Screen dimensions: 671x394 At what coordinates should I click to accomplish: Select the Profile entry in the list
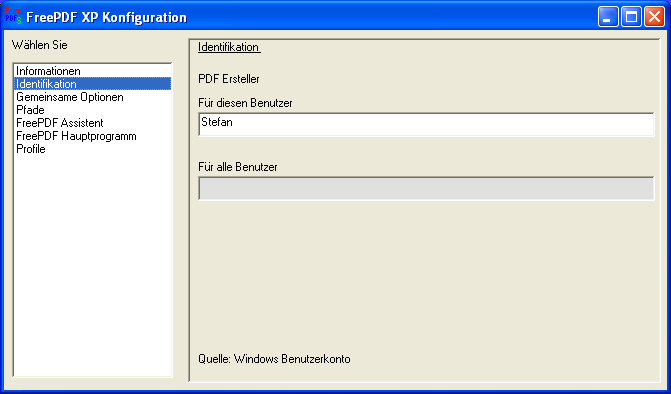92,149
